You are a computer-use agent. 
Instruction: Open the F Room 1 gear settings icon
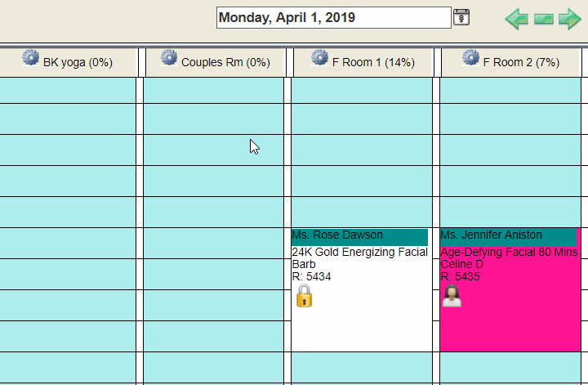click(319, 58)
